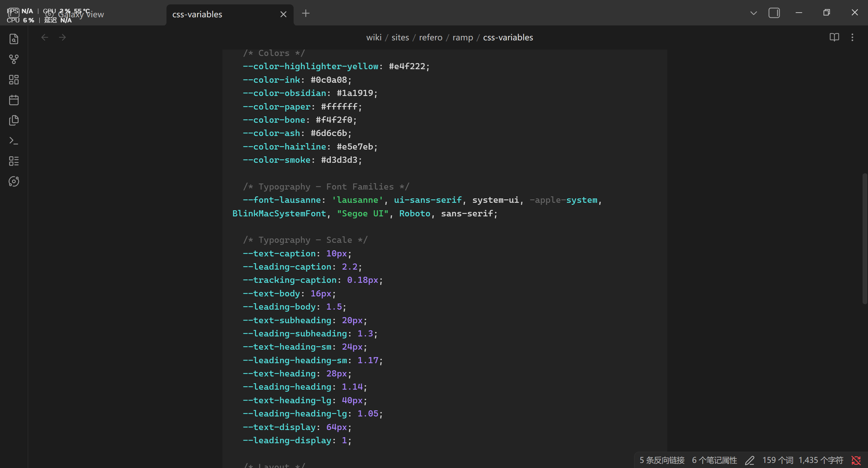Viewport: 868px width, 468px height.
Task: Navigate forward with the right arrow
Action: pos(62,37)
